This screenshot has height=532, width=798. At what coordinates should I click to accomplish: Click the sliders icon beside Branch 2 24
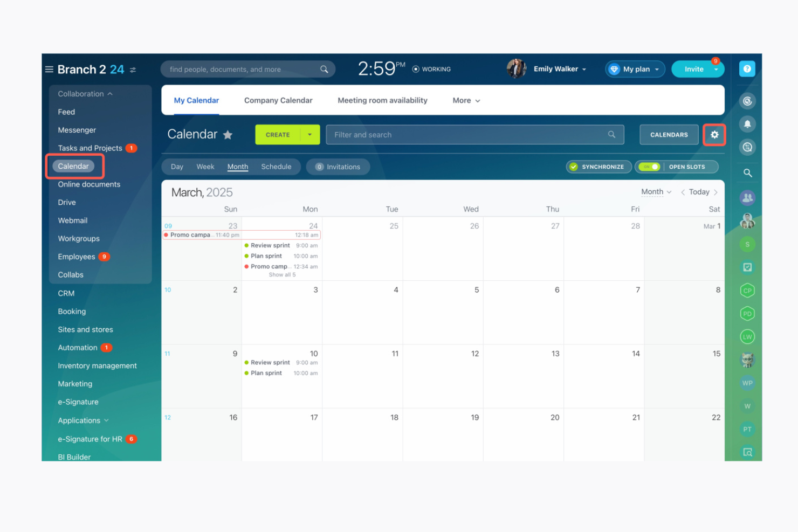click(x=133, y=70)
